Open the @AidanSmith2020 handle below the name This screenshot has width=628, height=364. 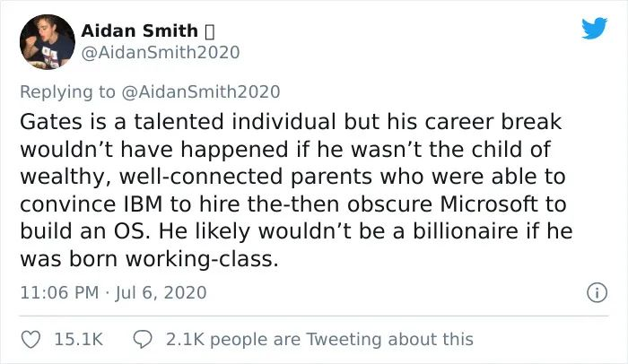(x=161, y=53)
